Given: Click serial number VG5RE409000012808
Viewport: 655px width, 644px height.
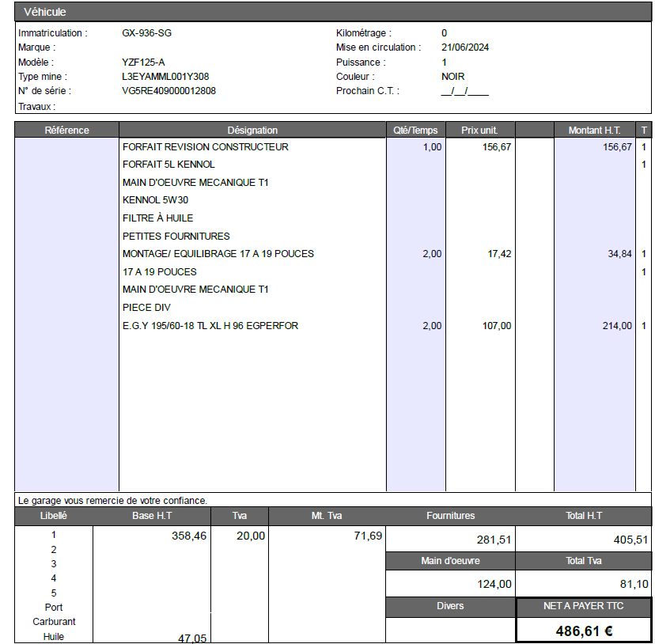Looking at the screenshot, I should [168, 91].
